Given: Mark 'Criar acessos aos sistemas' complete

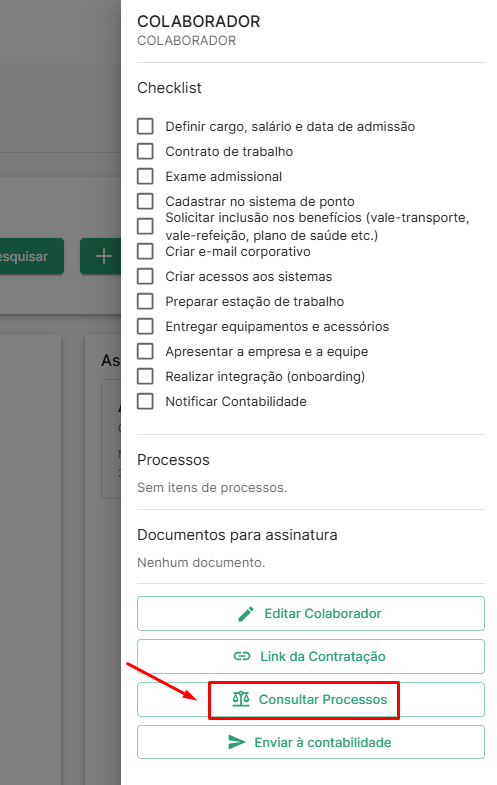Looking at the screenshot, I should pyautogui.click(x=145, y=276).
